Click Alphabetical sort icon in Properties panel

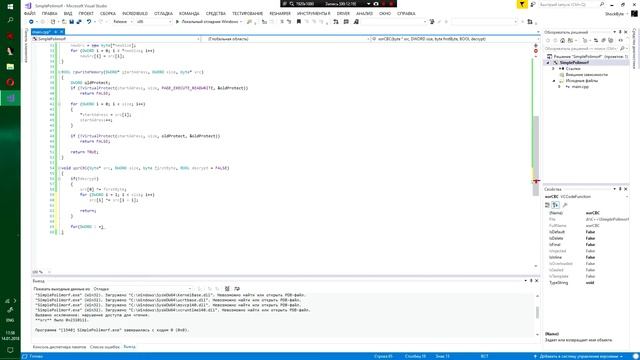[x=556, y=205]
